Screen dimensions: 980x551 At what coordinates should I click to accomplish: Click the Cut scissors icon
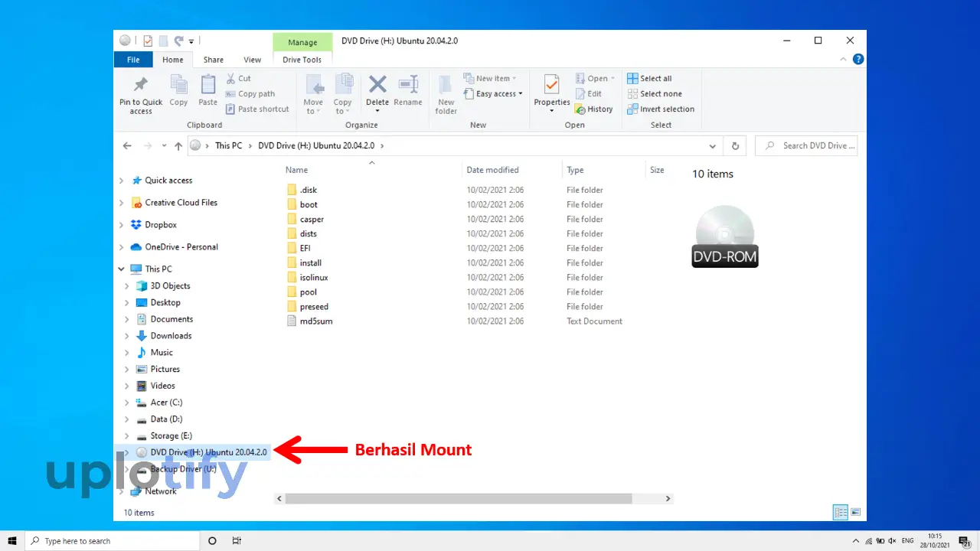231,78
